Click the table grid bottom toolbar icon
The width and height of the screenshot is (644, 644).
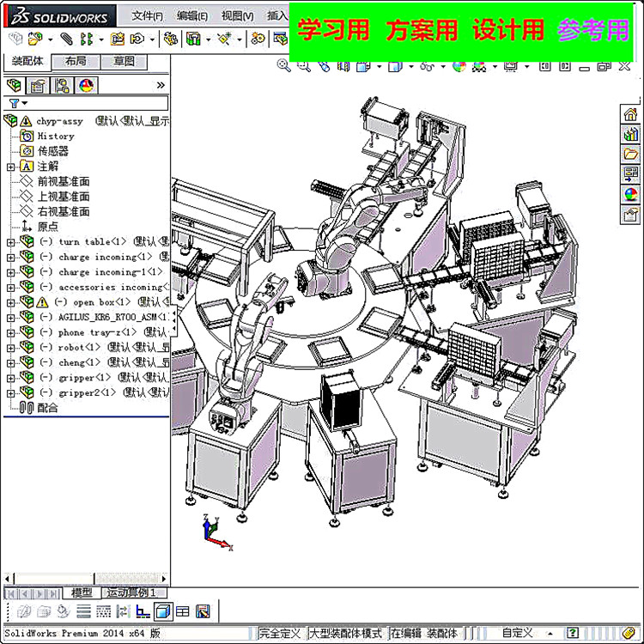click(182, 611)
